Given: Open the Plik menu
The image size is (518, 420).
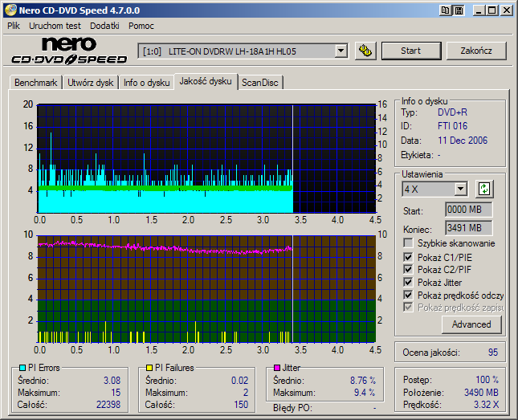Looking at the screenshot, I should click(x=14, y=26).
